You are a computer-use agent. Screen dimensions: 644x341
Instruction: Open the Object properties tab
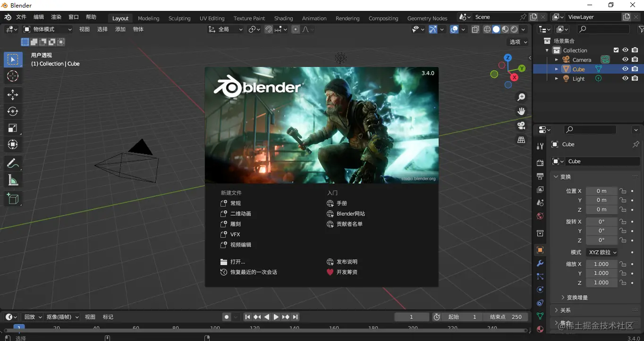click(x=540, y=250)
